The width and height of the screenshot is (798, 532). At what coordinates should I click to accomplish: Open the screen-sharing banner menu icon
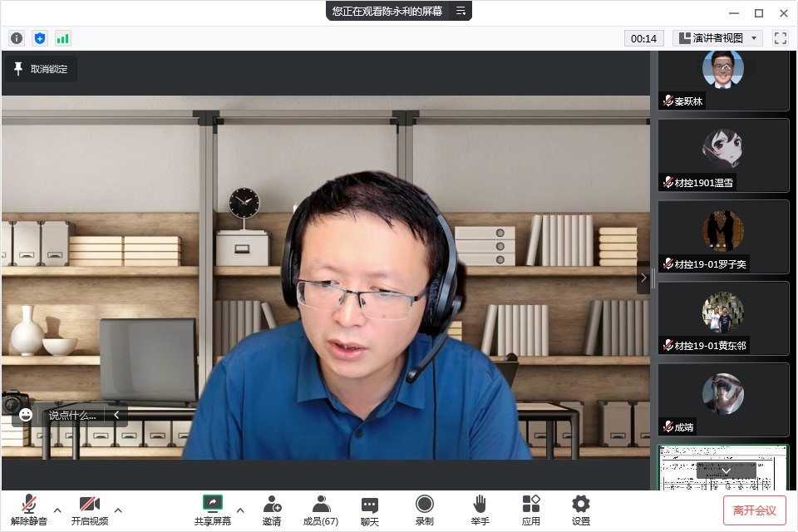460,11
